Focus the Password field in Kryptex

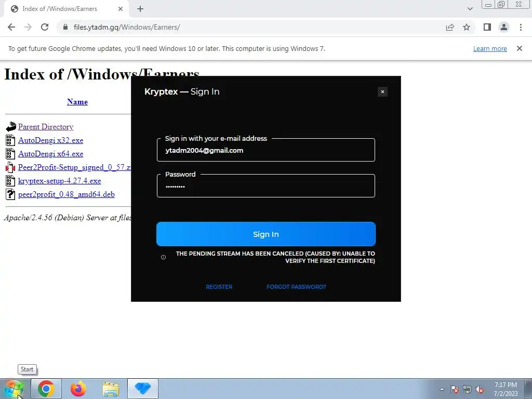click(265, 186)
